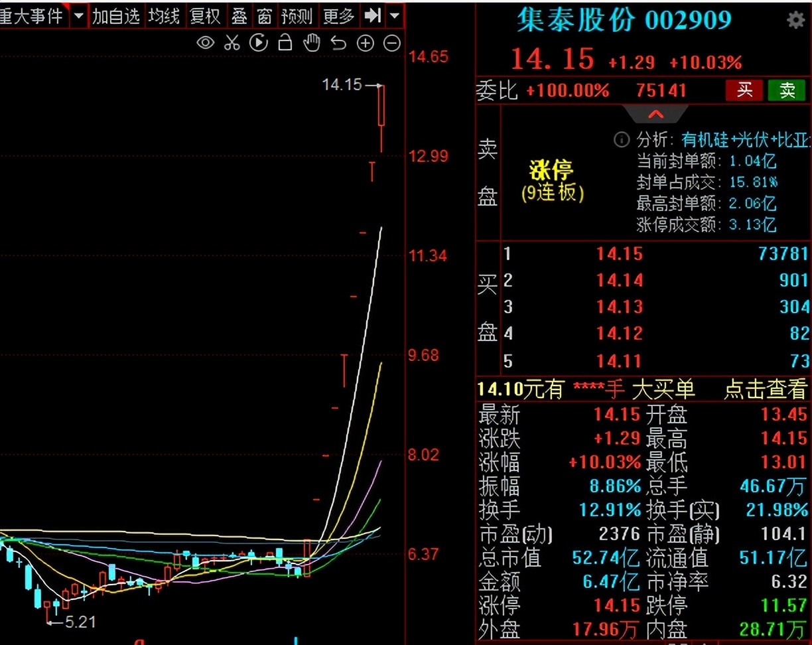
Task: Zoom in with the plus circle icon
Action: point(366,44)
